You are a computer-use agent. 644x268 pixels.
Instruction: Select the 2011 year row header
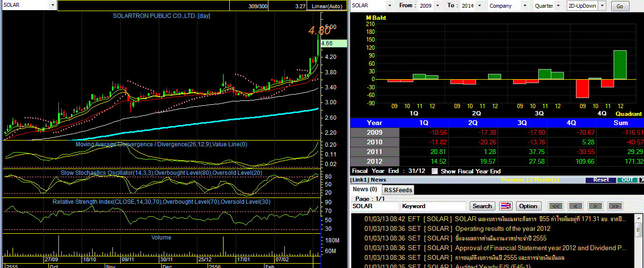(375, 152)
